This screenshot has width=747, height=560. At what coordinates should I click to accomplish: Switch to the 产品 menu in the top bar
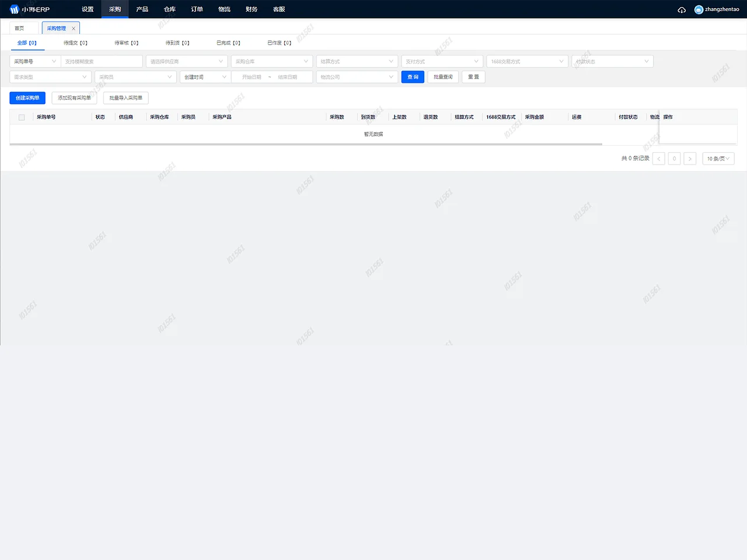tap(142, 9)
